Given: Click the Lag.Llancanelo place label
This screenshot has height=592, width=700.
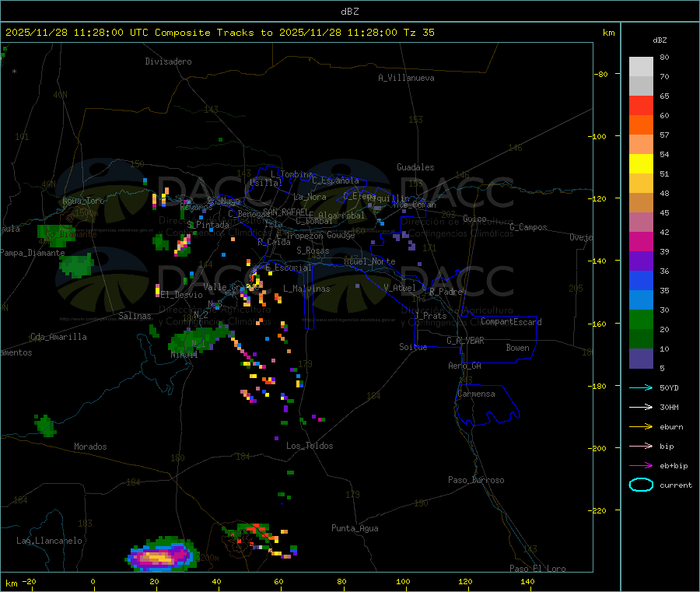Looking at the screenshot, I should (49, 541).
